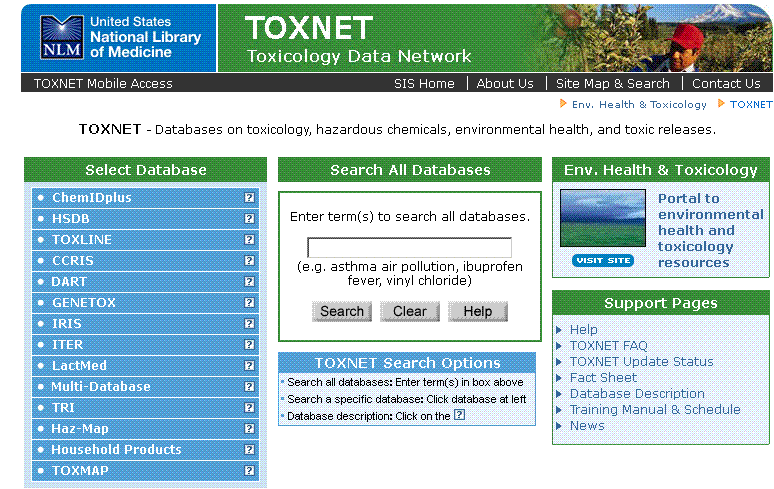Click the TOXNET Toxicology Data Network banner

(x=358, y=39)
